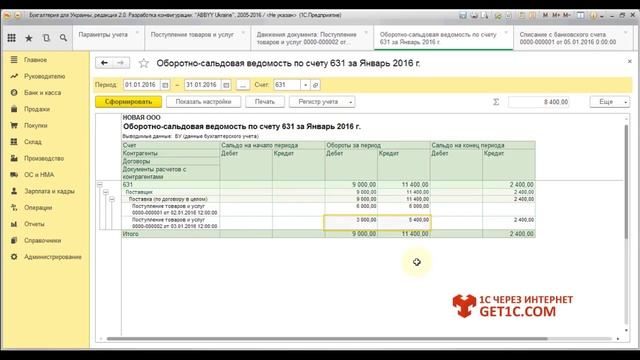This screenshot has height=360, width=640.
Task: Add this report to favorites star
Action: (143, 63)
